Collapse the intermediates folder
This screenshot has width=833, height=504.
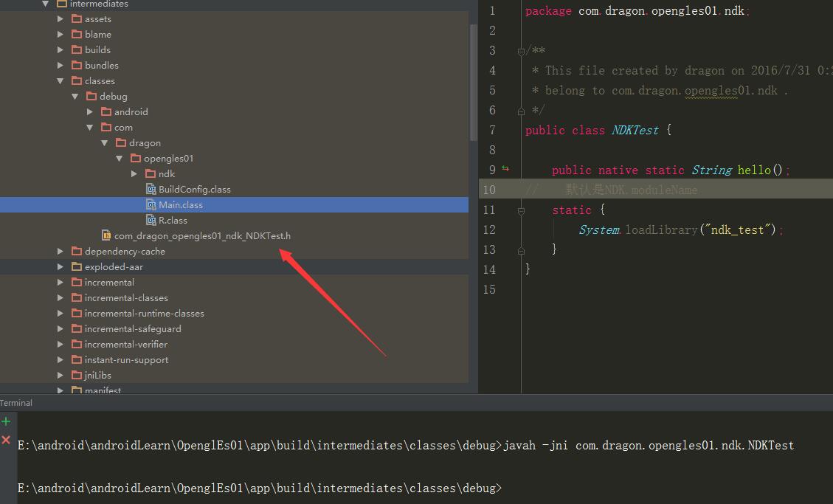pyautogui.click(x=46, y=4)
